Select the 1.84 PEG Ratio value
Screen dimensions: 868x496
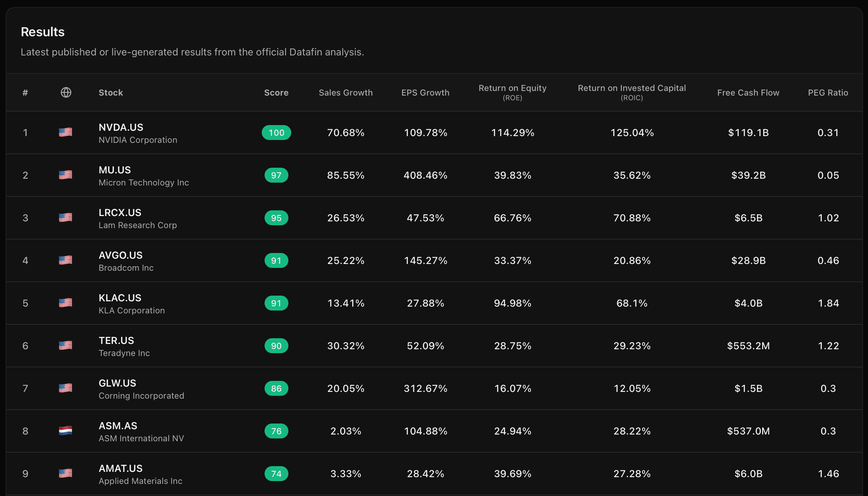coord(828,303)
